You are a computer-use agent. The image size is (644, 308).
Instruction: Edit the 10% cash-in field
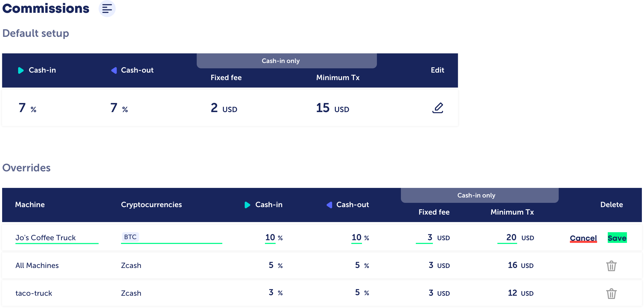[270, 238]
